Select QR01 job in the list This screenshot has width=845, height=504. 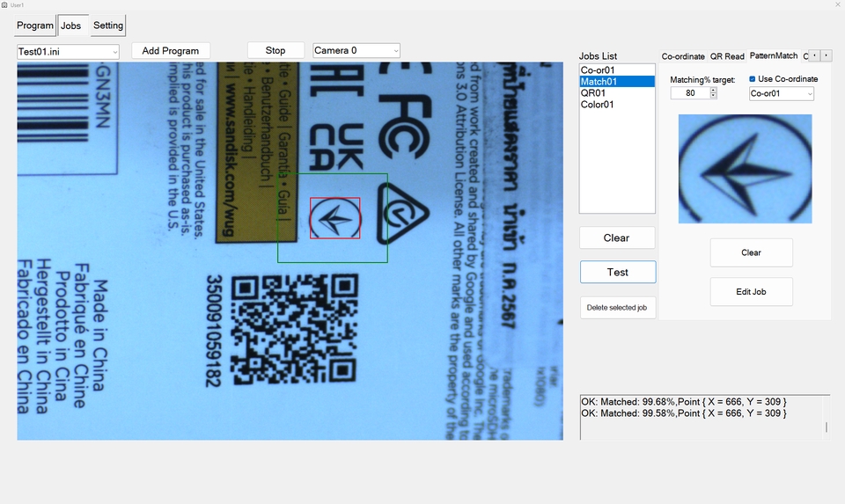(617, 92)
